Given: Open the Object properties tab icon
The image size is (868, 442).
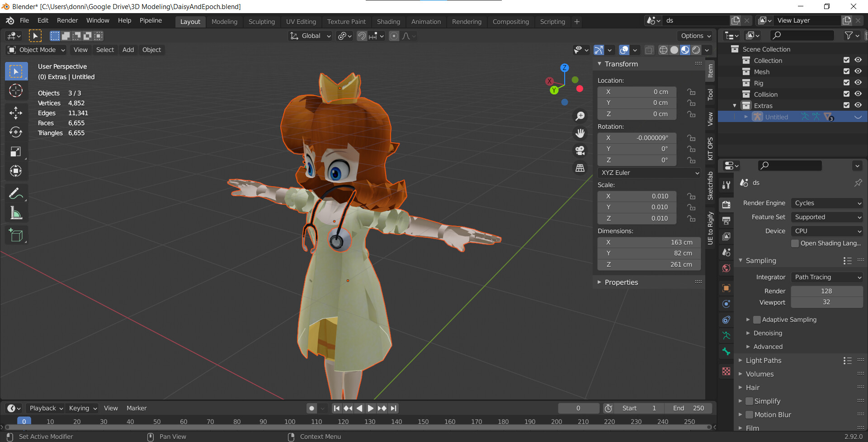Looking at the screenshot, I should 726,288.
